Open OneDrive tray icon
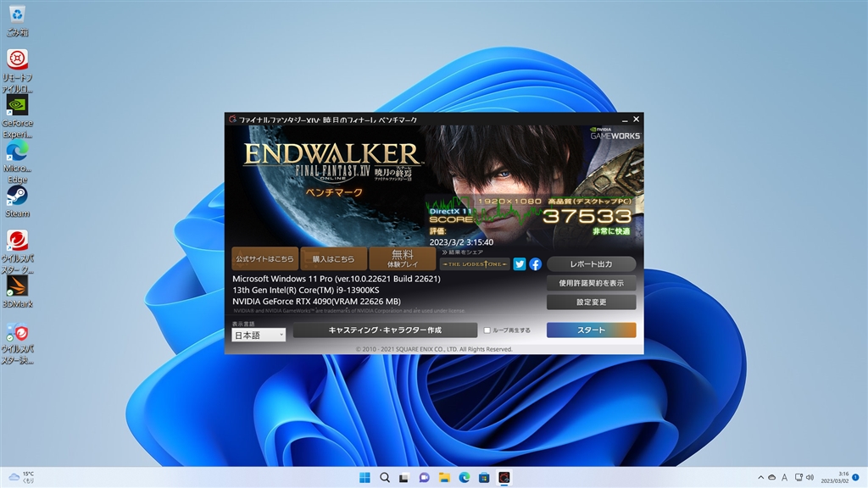The height and width of the screenshot is (488, 868). click(x=771, y=478)
